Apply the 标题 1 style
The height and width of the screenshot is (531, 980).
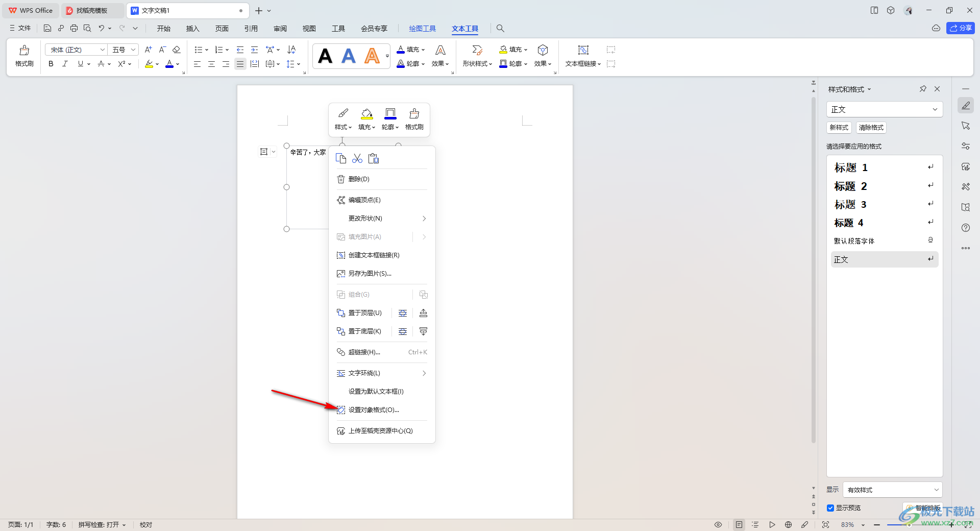[x=884, y=167]
